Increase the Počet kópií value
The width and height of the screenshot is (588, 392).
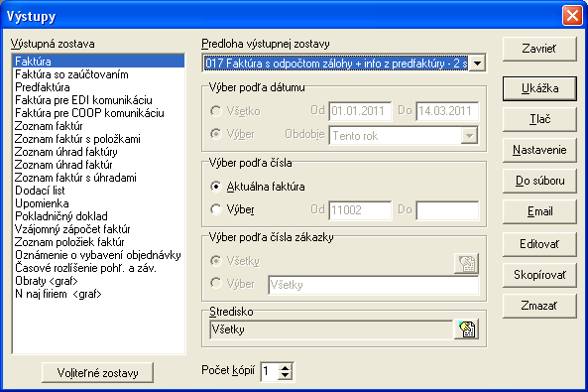pyautogui.click(x=286, y=368)
